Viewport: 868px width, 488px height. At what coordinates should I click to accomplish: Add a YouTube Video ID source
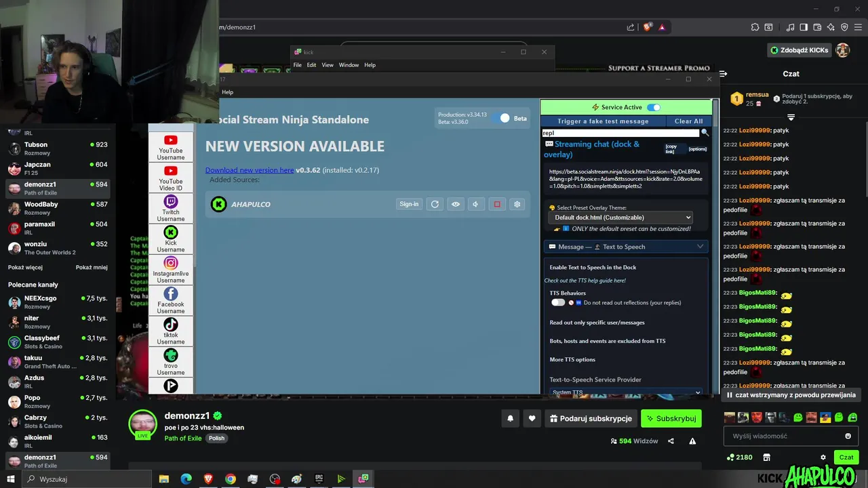pos(171,178)
